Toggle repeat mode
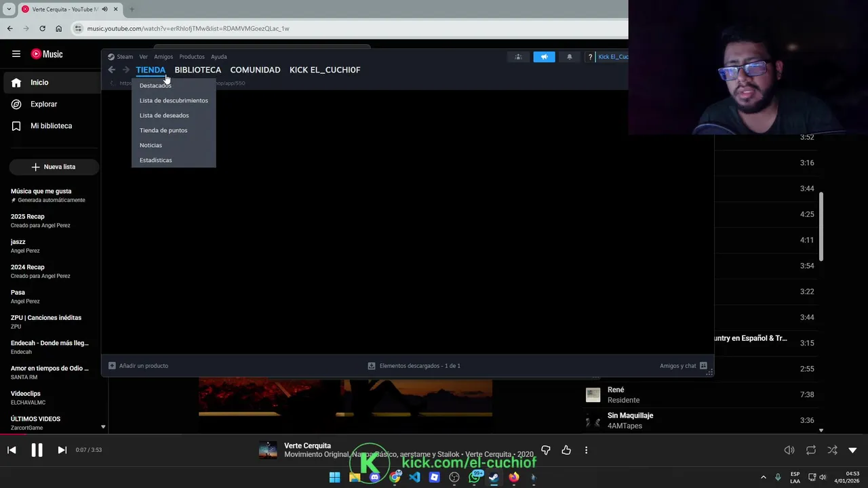Screen dimensions: 868x488 point(811,450)
